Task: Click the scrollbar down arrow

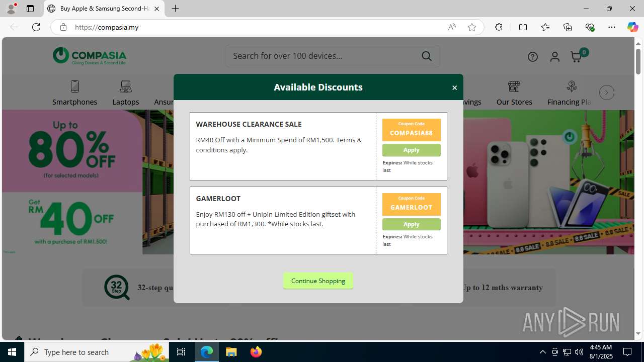Action: 638,334
